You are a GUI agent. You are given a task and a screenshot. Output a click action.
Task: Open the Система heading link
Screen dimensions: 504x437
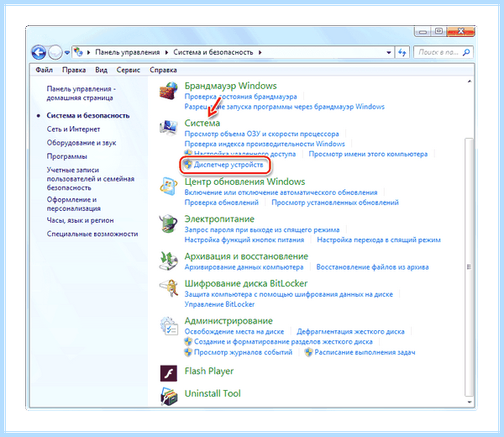(202, 124)
